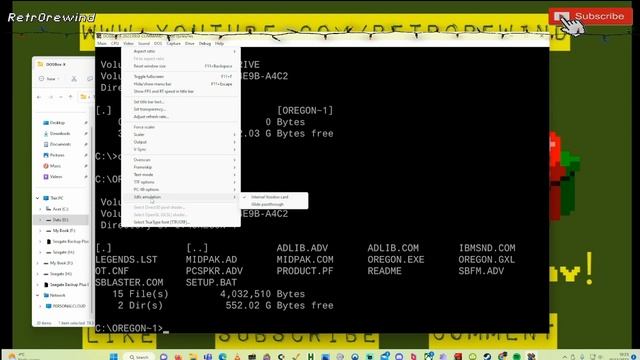The width and height of the screenshot is (640, 360).
Task: Select PERSONALCLOUD under Network
Action: 69,306
